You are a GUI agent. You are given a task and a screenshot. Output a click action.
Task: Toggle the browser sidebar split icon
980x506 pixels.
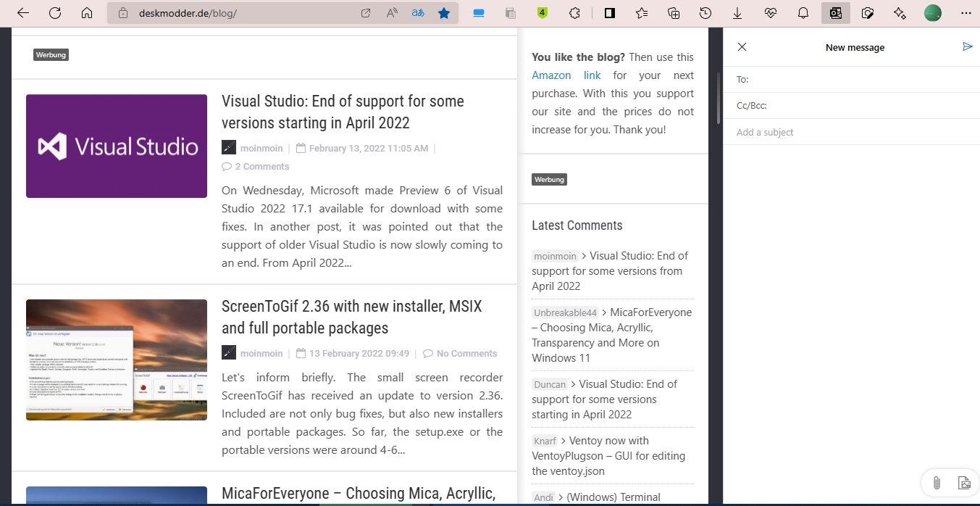click(x=610, y=13)
